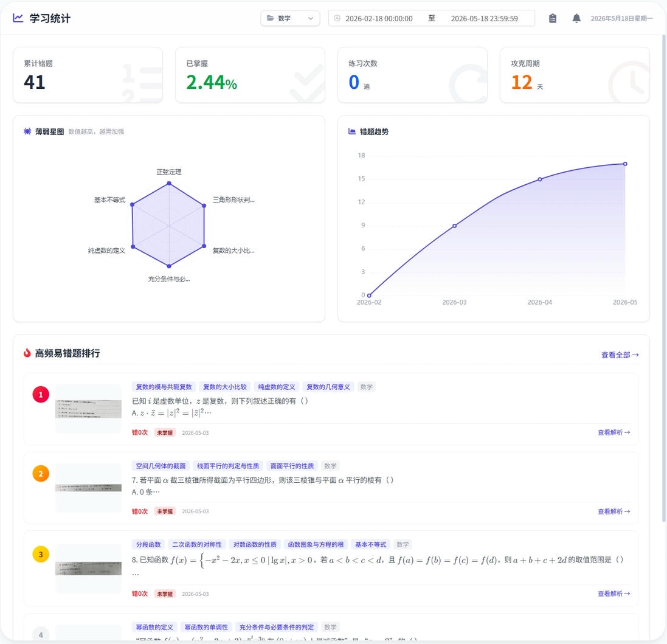Screen dimensions: 667x644
Task: Click the red rank 1 badge
Action: (x=41, y=394)
